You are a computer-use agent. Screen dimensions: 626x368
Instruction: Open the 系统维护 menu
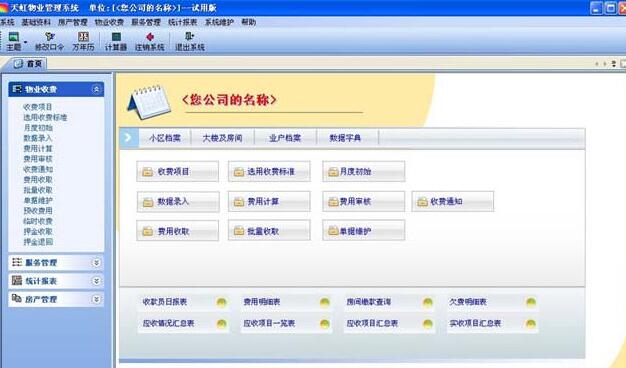(x=219, y=22)
